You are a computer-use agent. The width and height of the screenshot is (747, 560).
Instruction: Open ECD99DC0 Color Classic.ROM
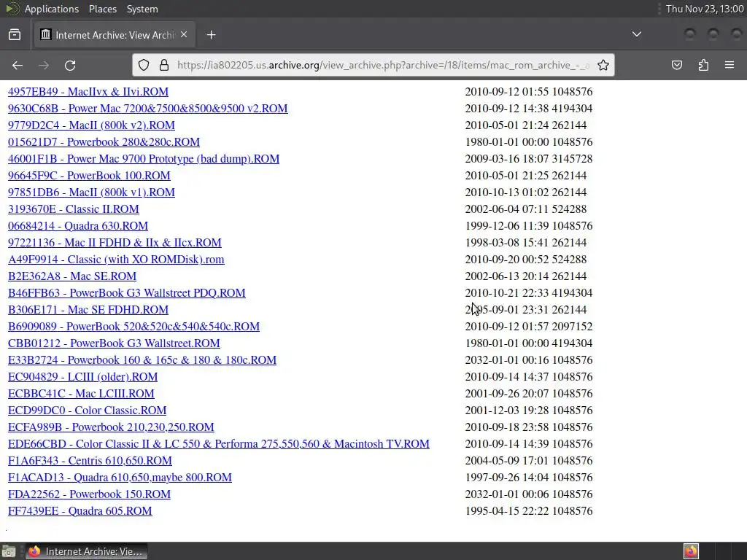click(88, 411)
